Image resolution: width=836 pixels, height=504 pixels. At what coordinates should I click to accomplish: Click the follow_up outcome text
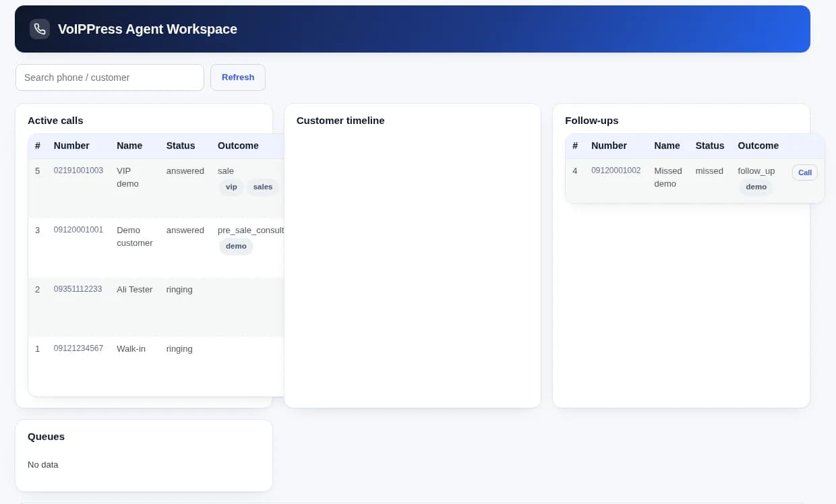756,170
